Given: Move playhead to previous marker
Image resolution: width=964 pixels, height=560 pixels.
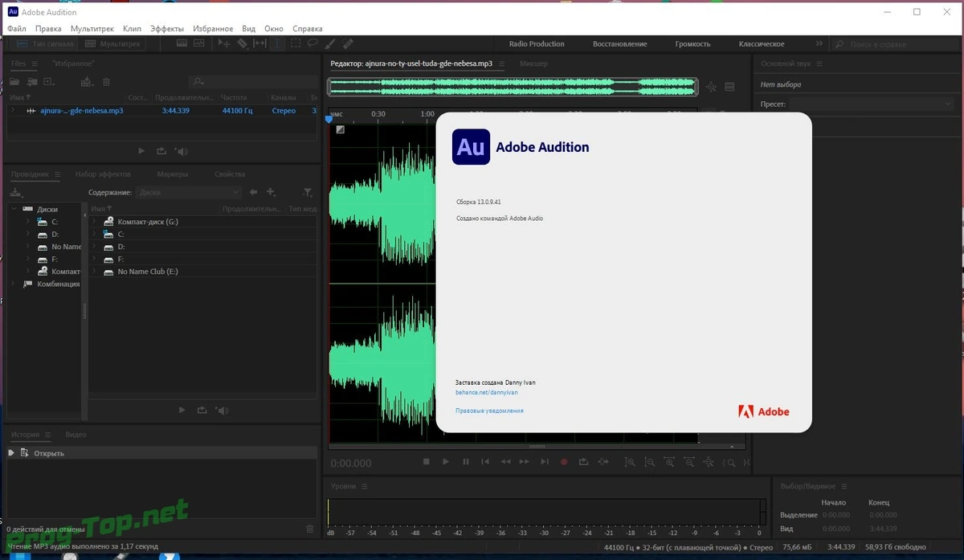Looking at the screenshot, I should coord(485,461).
